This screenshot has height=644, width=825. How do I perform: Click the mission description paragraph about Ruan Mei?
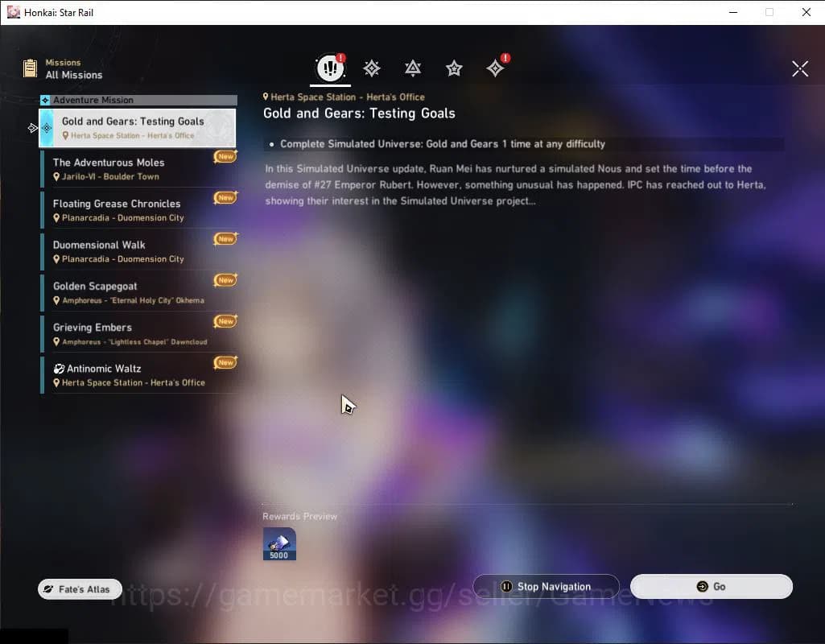point(516,184)
